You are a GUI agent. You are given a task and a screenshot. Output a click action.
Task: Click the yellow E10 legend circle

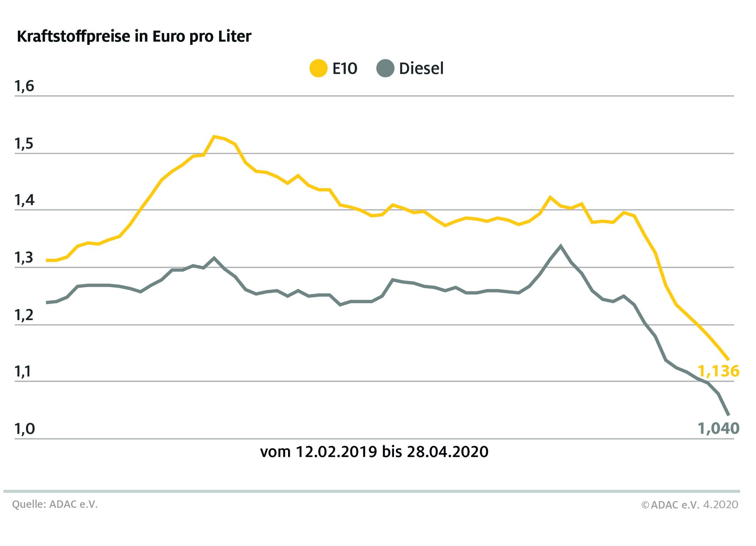point(318,68)
